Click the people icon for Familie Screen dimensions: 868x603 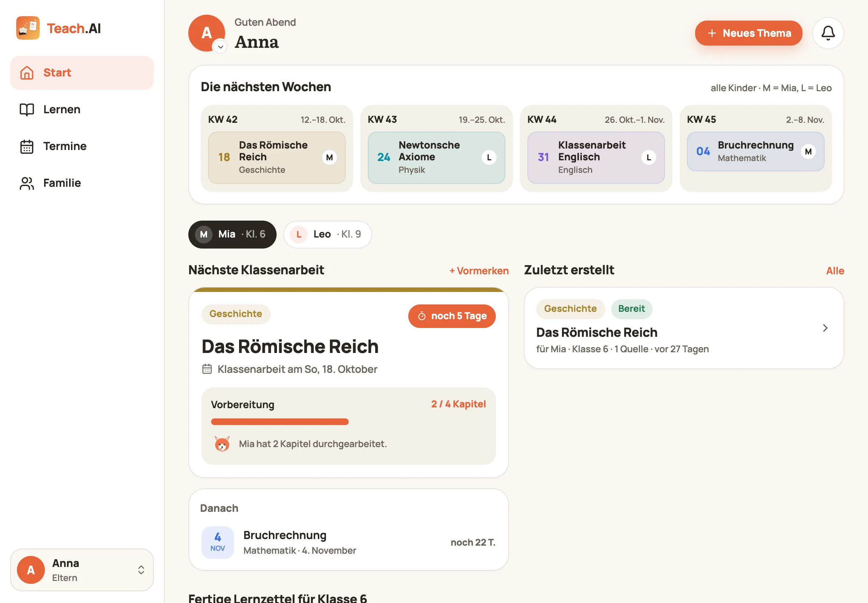tap(27, 183)
